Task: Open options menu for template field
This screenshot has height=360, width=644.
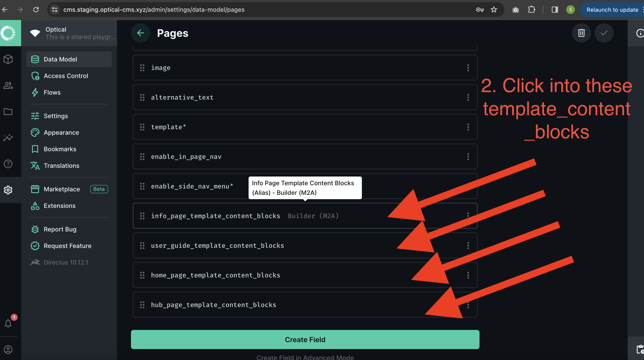Action: pos(468,127)
